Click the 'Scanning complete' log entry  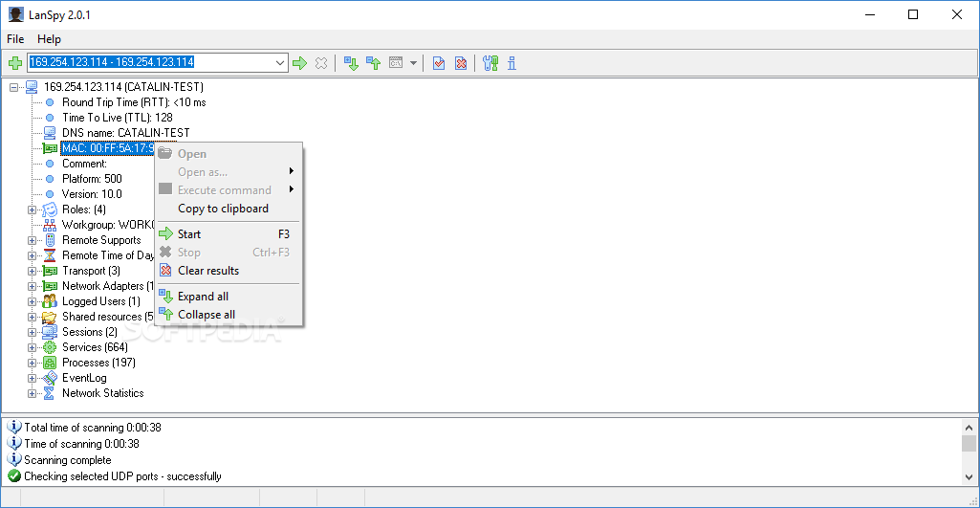click(68, 460)
